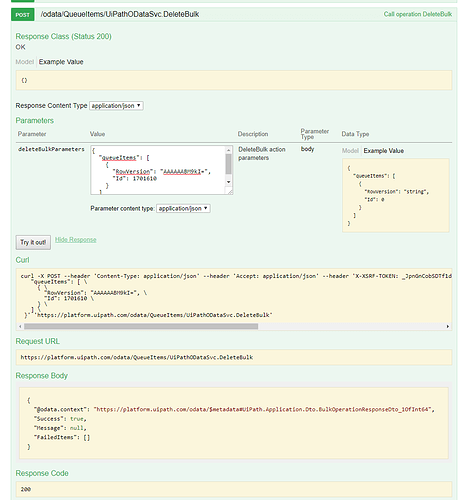460x500 pixels.
Task: Click the Response Class example value {} box
Action: tap(234, 80)
